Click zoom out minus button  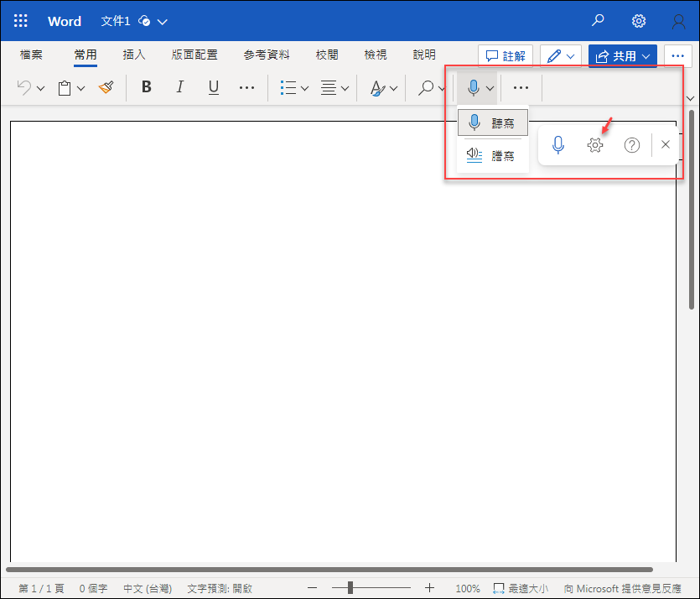tap(312, 588)
